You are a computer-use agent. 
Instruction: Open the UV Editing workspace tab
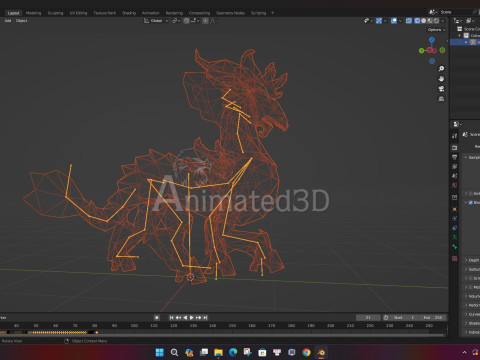coord(78,13)
